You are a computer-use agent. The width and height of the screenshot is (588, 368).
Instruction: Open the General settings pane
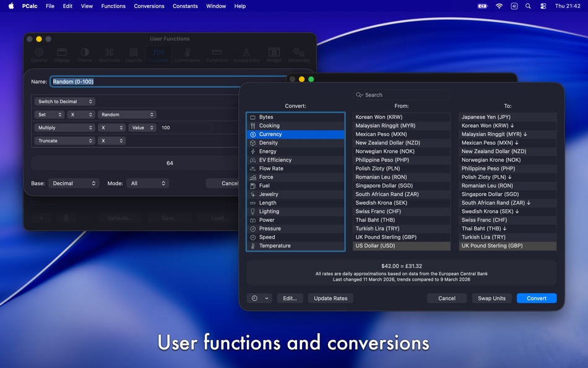click(38, 55)
